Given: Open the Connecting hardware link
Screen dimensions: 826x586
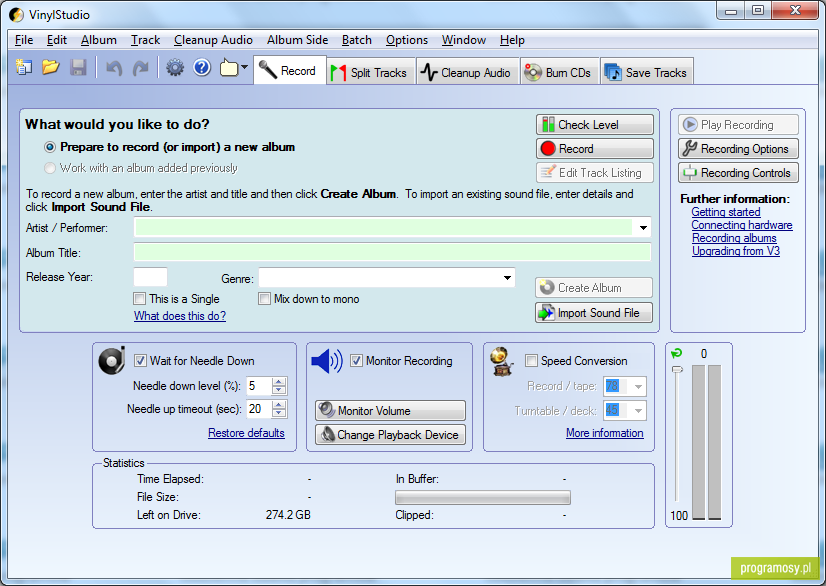Looking at the screenshot, I should click(x=742, y=225).
